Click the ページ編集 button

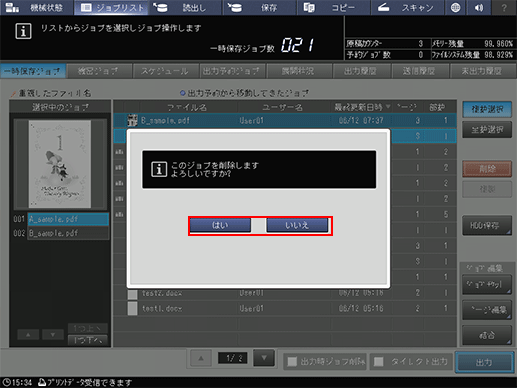pyautogui.click(x=487, y=310)
